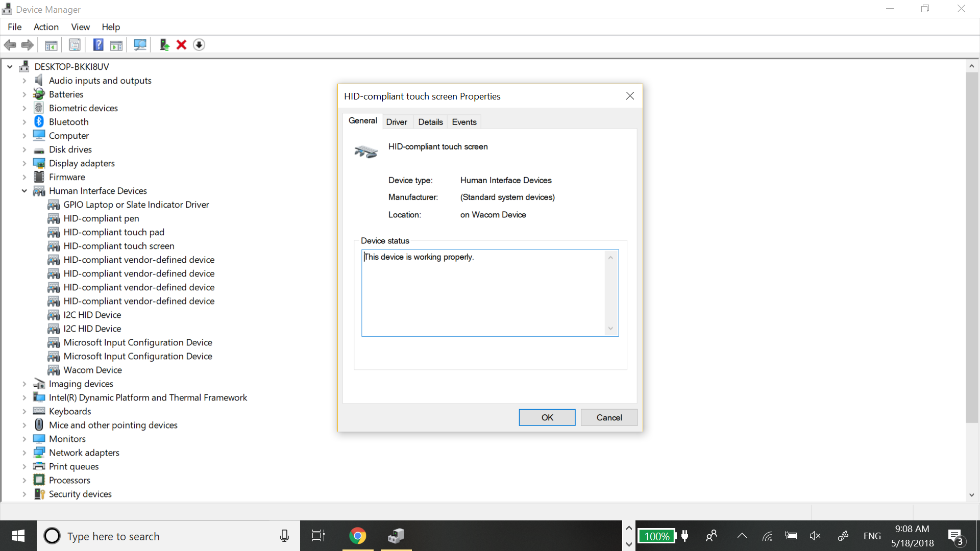
Task: Select the Print queues category
Action: (x=74, y=466)
